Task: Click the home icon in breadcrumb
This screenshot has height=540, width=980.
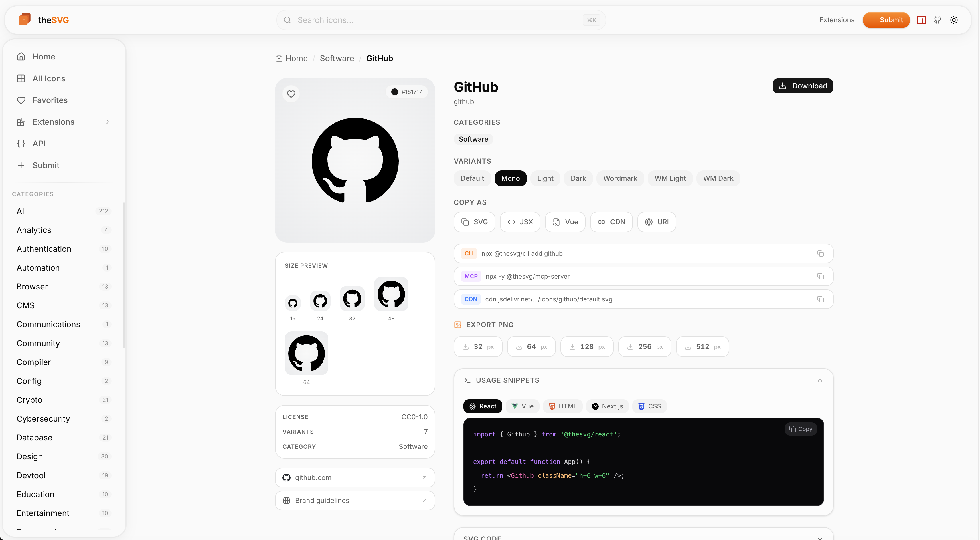Action: (x=279, y=58)
